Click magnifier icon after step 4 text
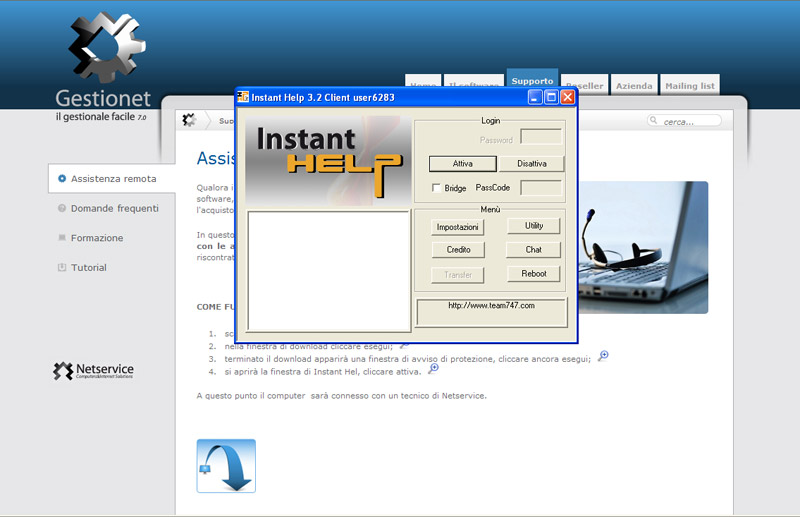Image resolution: width=800 pixels, height=517 pixels. point(433,368)
